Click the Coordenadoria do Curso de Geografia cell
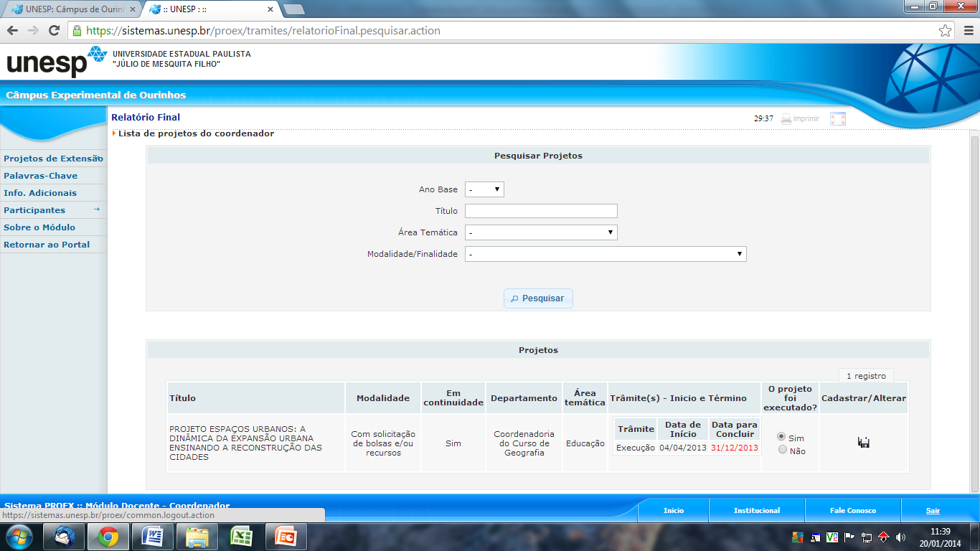Viewport: 980px width, 551px height. click(524, 443)
